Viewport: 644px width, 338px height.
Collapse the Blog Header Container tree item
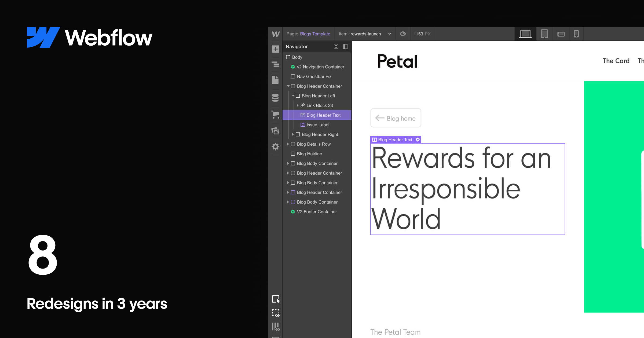tap(288, 86)
